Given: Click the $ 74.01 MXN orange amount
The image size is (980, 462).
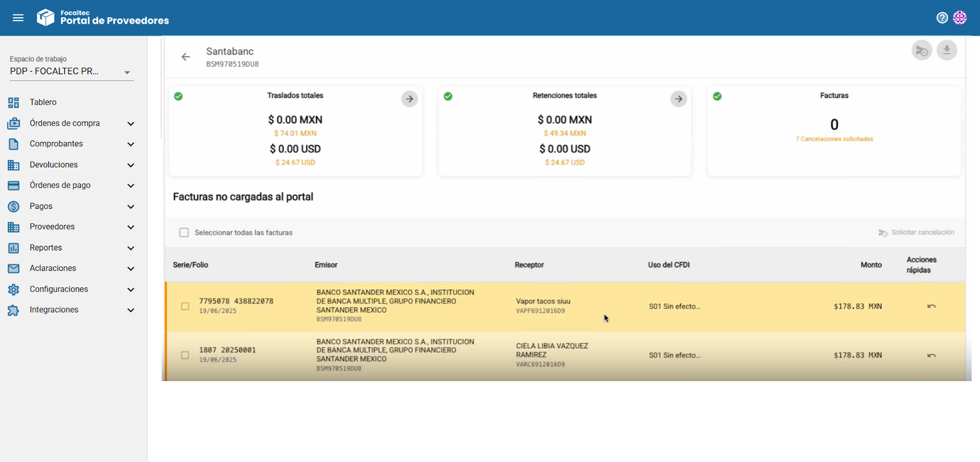Looking at the screenshot, I should point(295,134).
